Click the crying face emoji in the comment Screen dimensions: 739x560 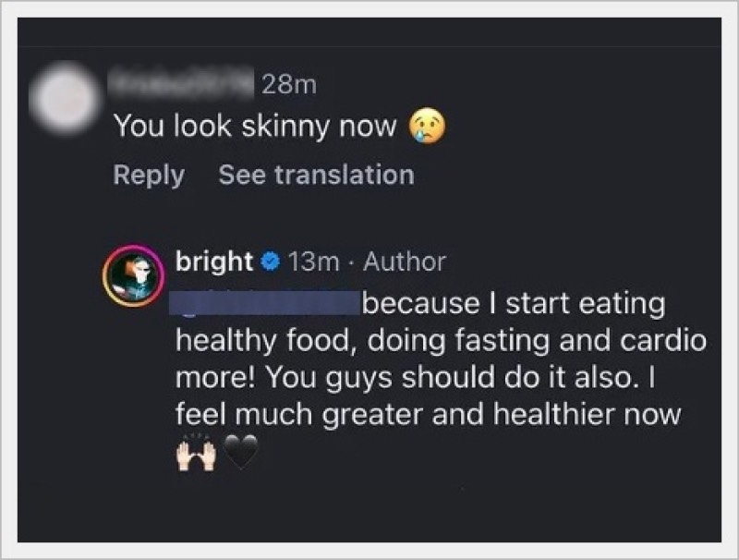[x=426, y=128]
